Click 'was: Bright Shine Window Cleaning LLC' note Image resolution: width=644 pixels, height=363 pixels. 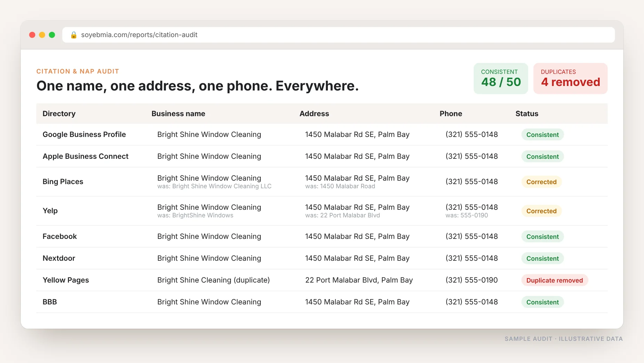(x=214, y=187)
